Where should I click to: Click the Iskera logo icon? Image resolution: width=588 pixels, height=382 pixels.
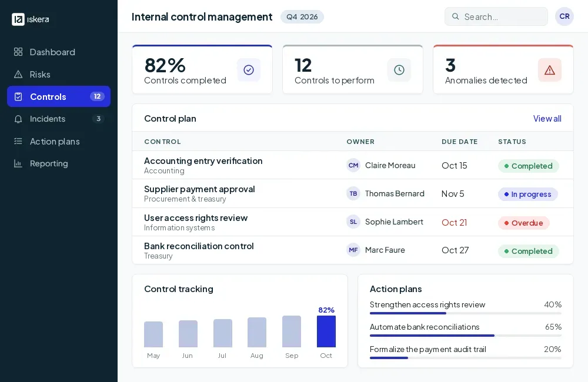pos(18,19)
